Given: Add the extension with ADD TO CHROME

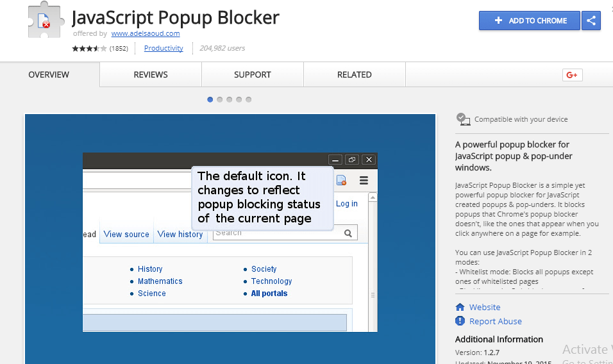Looking at the screenshot, I should (530, 21).
